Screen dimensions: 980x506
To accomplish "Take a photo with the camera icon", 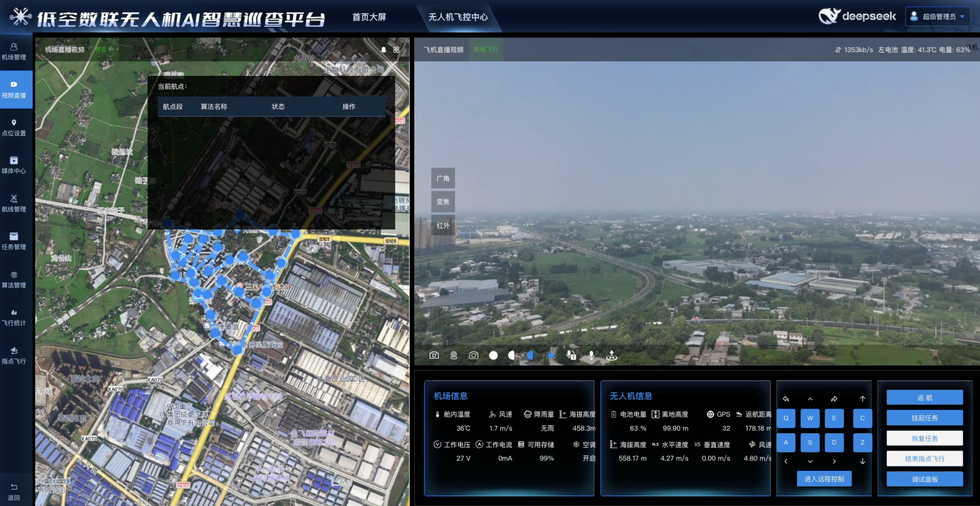I will [474, 355].
